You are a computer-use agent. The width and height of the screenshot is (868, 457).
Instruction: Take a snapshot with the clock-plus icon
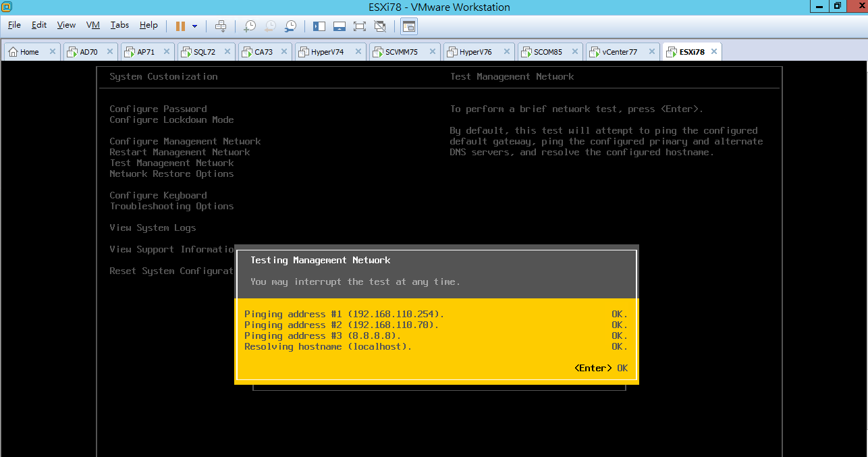[250, 26]
